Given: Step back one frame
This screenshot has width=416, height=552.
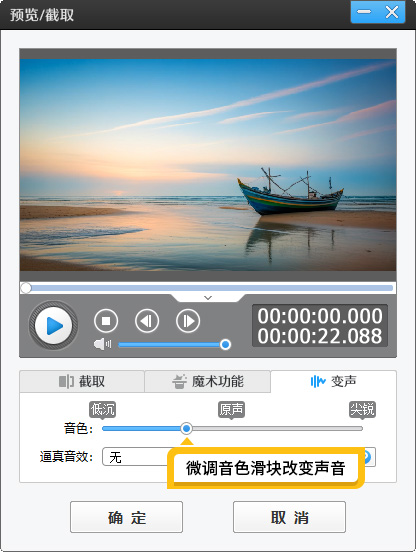Looking at the screenshot, I should 147,321.
